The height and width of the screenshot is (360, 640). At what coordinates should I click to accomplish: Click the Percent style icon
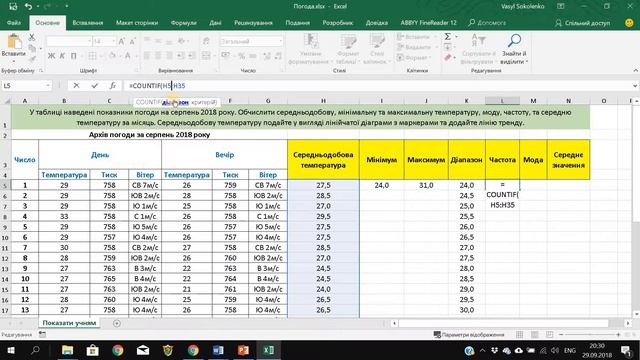(x=242, y=56)
